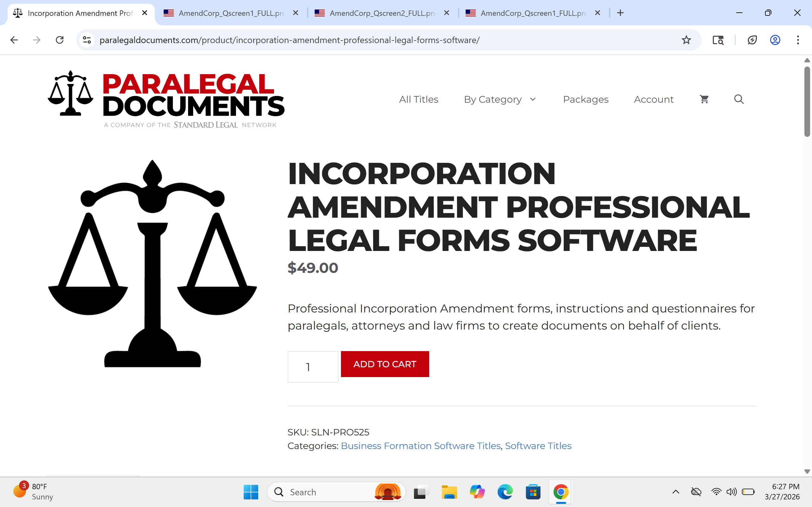Image resolution: width=812 pixels, height=507 pixels.
Task: Open the Chrome three-dot menu
Action: tap(798, 40)
